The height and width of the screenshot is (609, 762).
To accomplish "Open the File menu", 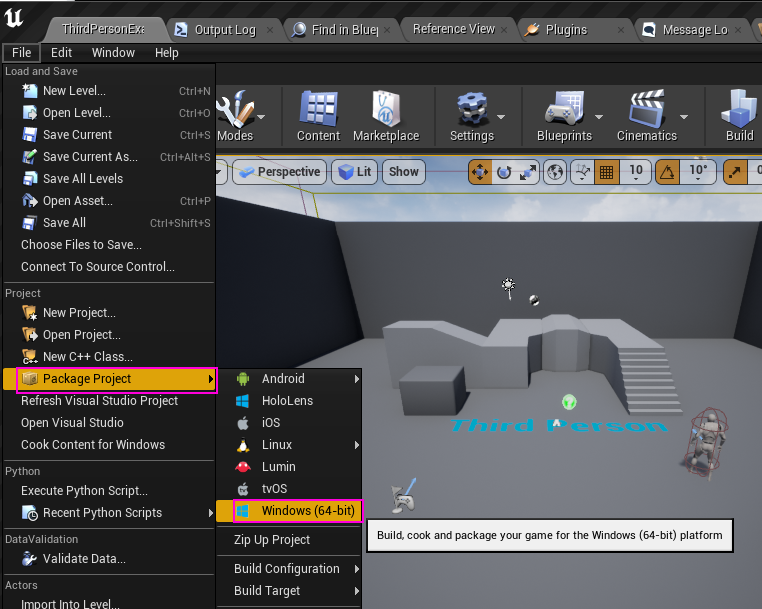I will coord(21,52).
